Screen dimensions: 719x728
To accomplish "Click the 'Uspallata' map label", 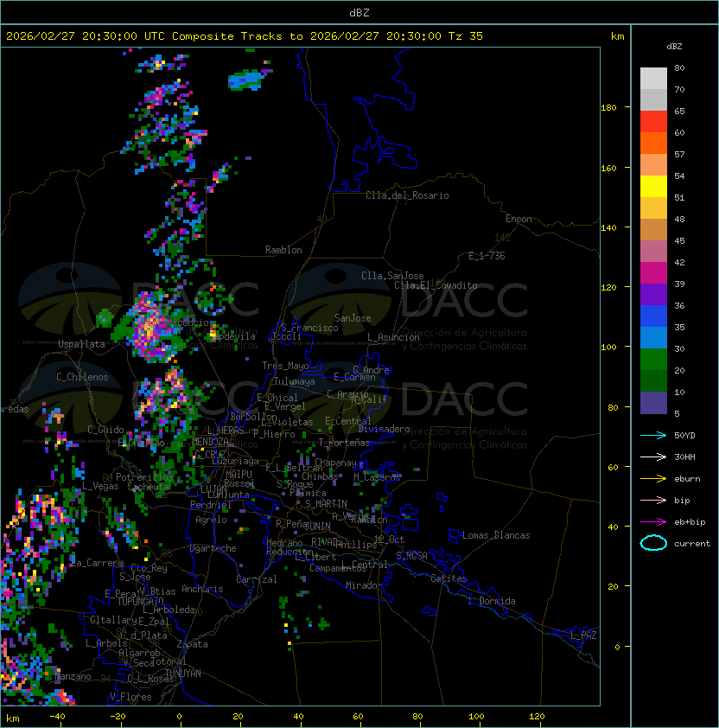I will [82, 344].
